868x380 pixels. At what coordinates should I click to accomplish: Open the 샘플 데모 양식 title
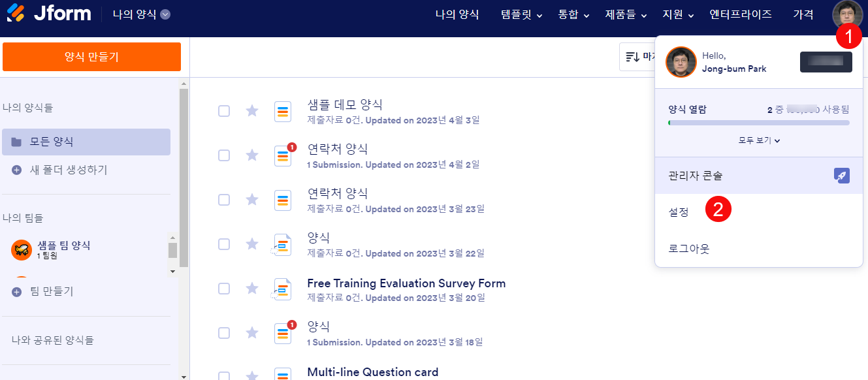[345, 104]
